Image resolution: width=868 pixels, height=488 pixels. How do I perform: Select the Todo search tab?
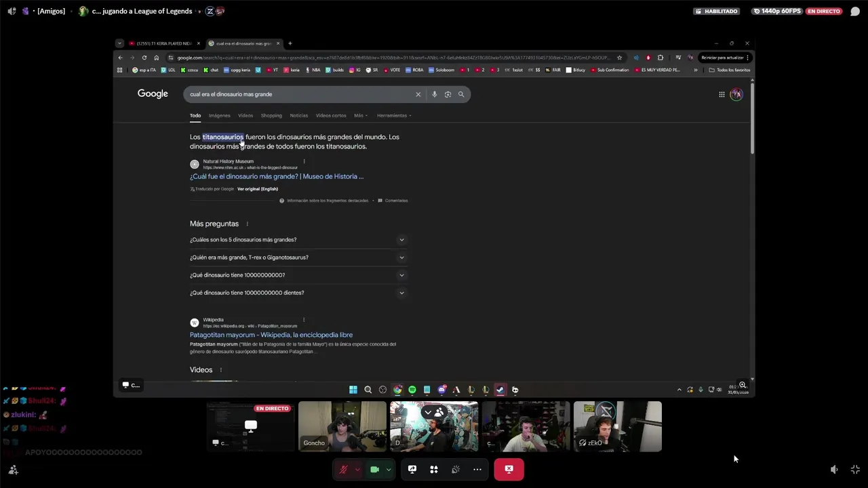[x=195, y=115]
